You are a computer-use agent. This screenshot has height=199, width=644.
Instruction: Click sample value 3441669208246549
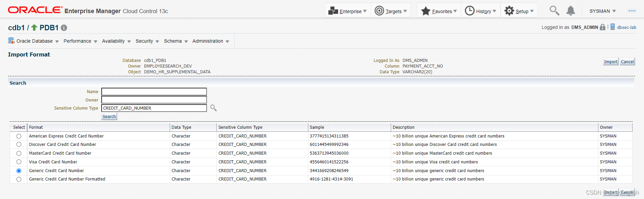329,171
